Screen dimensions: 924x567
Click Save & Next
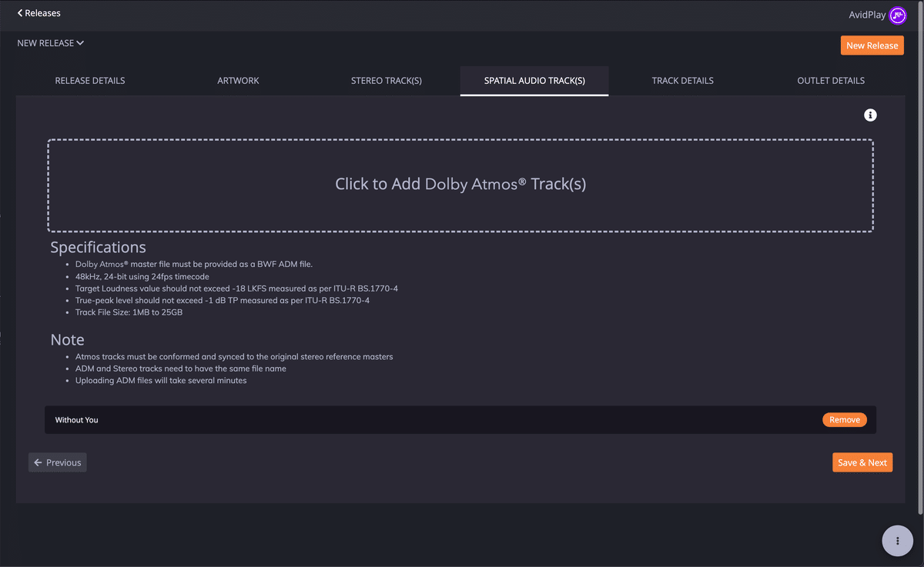[x=862, y=462]
